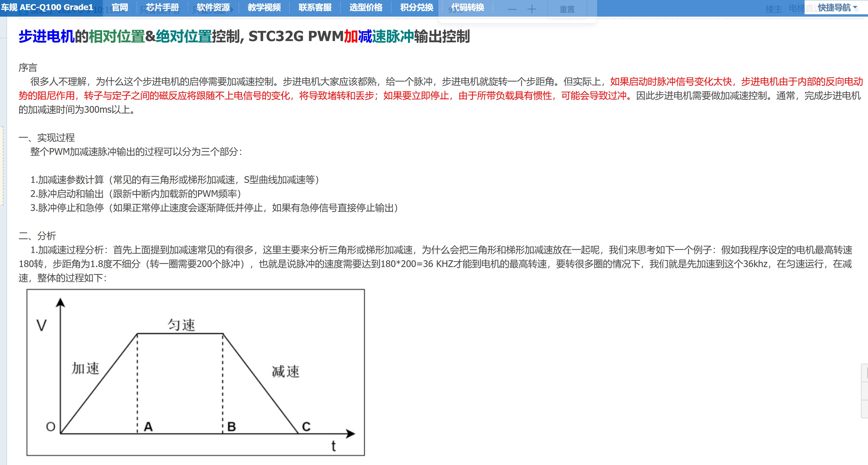
Task: Select 选型价格 in the navigation bar
Action: pos(366,8)
